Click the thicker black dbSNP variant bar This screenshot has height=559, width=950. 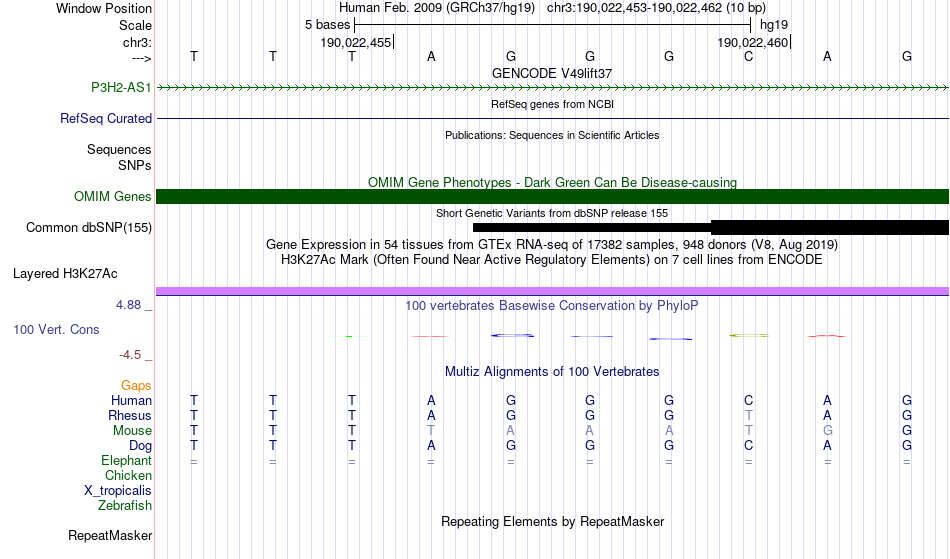click(830, 228)
